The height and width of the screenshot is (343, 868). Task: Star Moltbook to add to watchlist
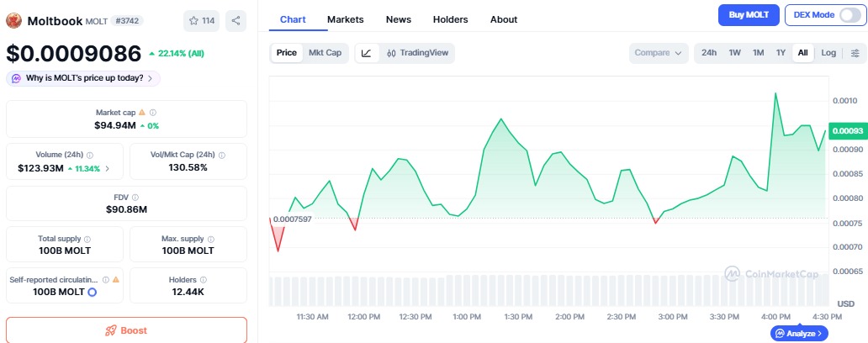pyautogui.click(x=201, y=20)
